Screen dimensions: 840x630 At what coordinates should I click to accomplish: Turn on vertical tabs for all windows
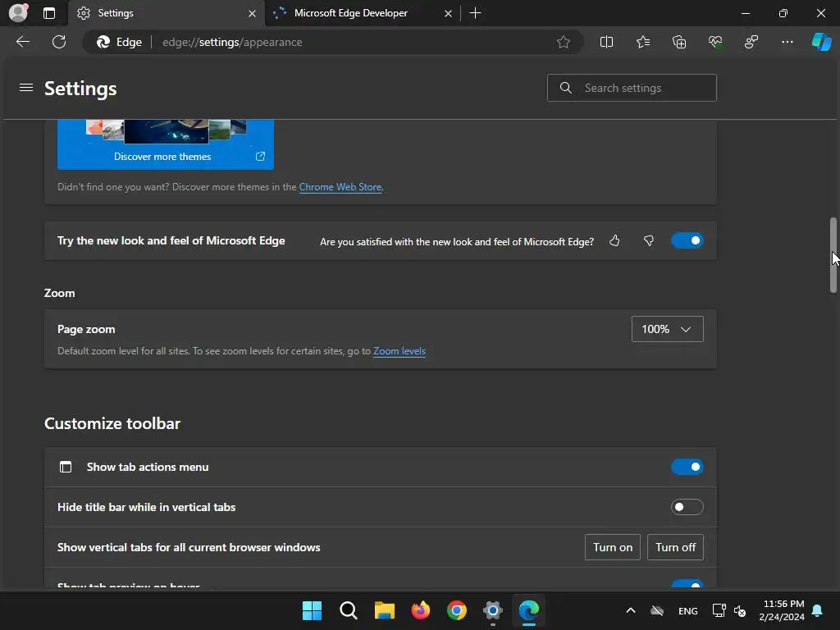coord(612,547)
